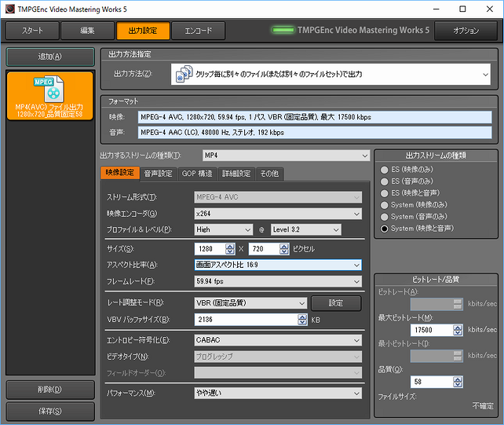Click the quality 58 spinner arrows
Image resolution: width=504 pixels, height=425 pixels.
(x=458, y=382)
